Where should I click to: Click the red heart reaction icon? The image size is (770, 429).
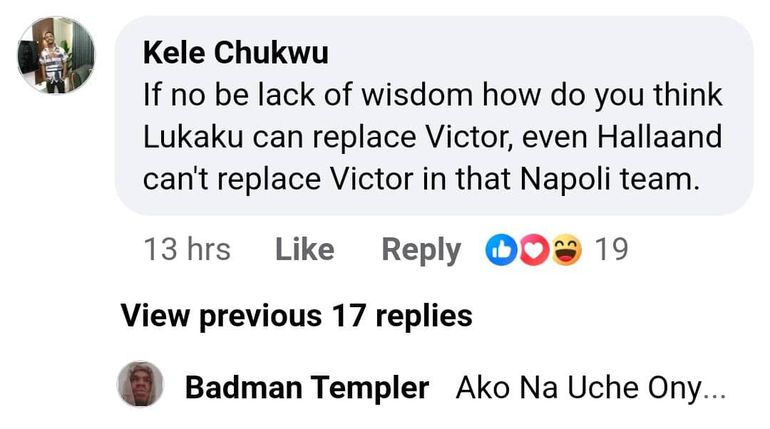coord(534,249)
